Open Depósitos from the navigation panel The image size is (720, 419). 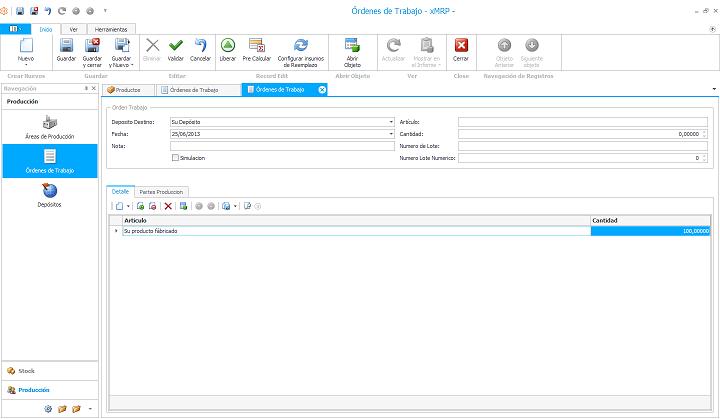pyautogui.click(x=50, y=194)
